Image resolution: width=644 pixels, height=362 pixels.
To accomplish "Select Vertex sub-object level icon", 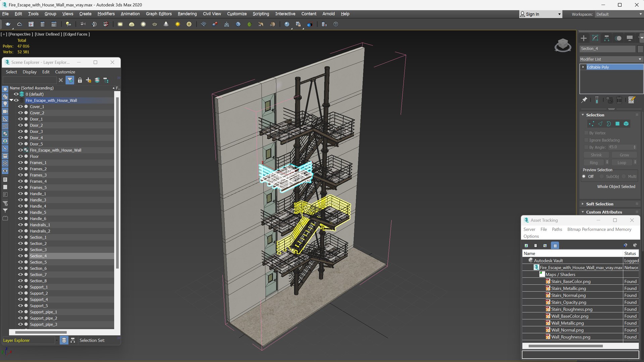I will tap(591, 124).
